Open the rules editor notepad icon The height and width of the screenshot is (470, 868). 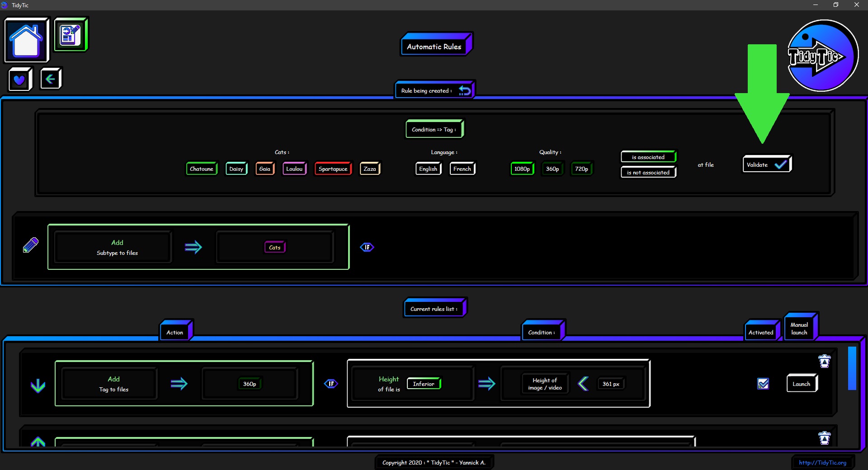click(x=71, y=35)
